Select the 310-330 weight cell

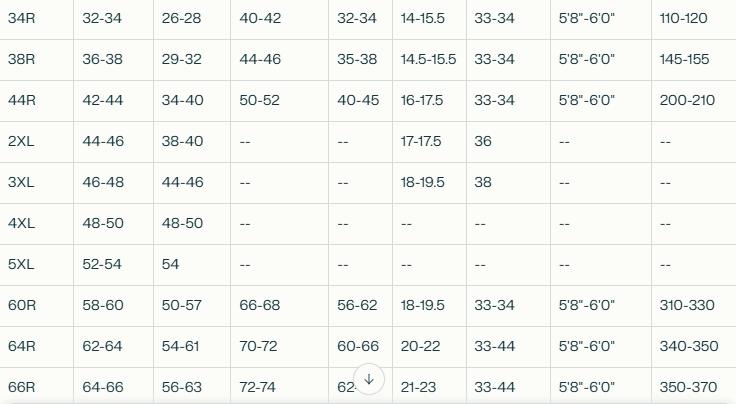pos(687,305)
